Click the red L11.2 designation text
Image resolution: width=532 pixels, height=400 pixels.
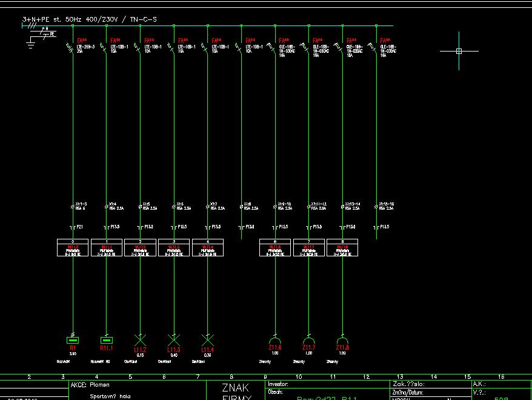140,350
